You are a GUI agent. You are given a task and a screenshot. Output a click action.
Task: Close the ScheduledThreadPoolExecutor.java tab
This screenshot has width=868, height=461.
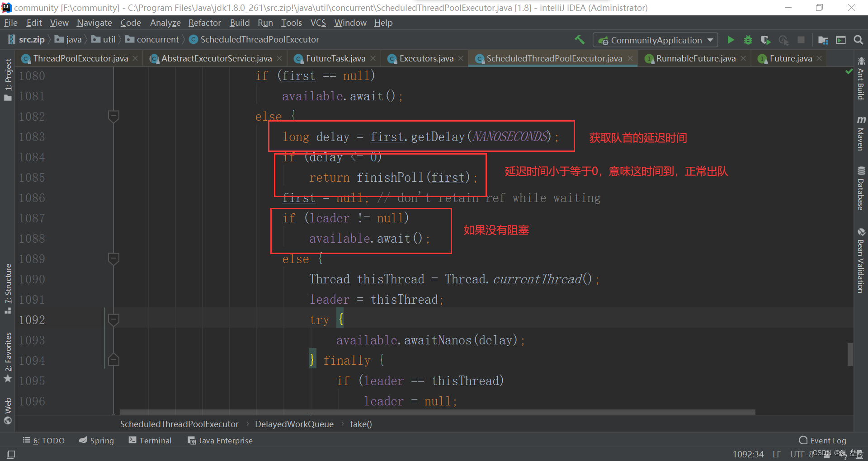(x=630, y=58)
